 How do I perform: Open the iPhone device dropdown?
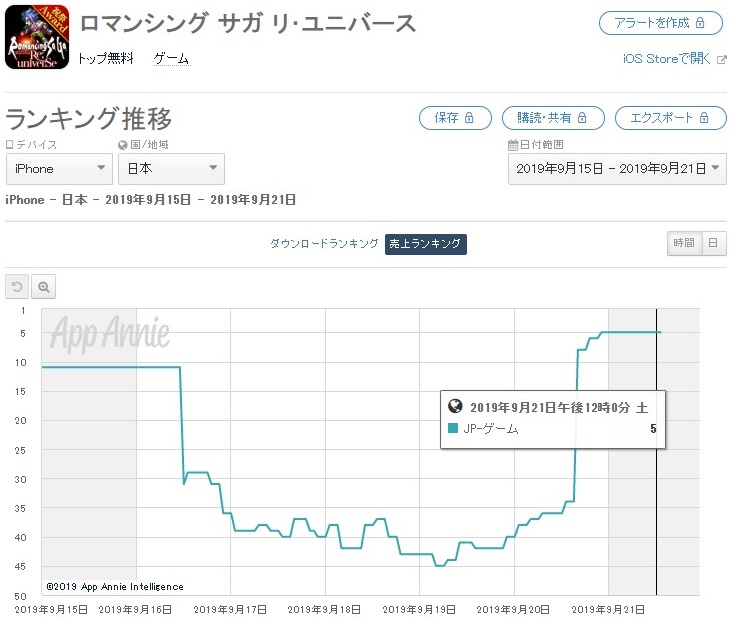(x=59, y=169)
